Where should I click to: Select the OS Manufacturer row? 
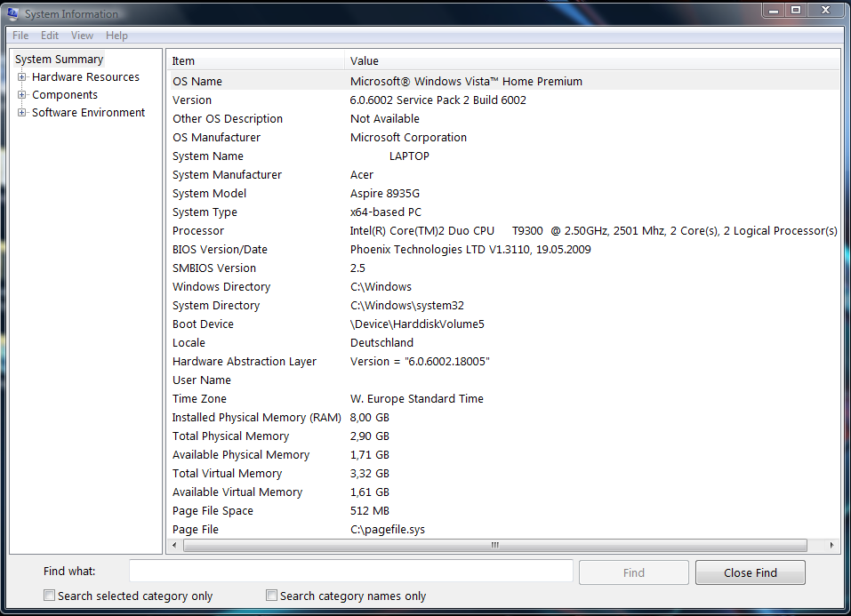pos(503,137)
